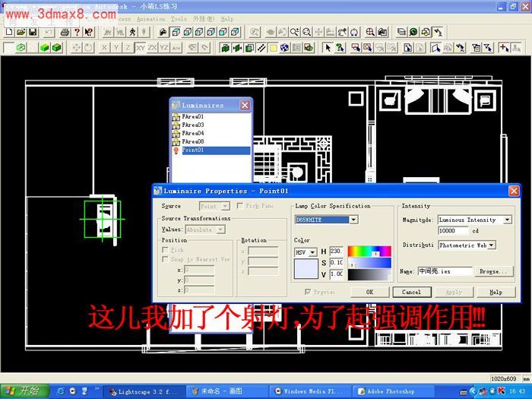This screenshot has width=532, height=399.
Task: Click the pale blue color preview swatch
Action: (306, 269)
